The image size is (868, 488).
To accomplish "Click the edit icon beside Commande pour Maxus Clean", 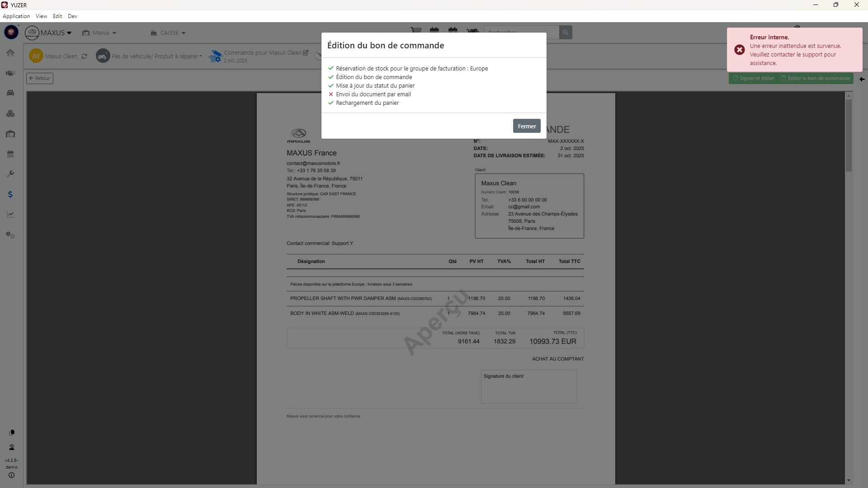I will pos(306,53).
